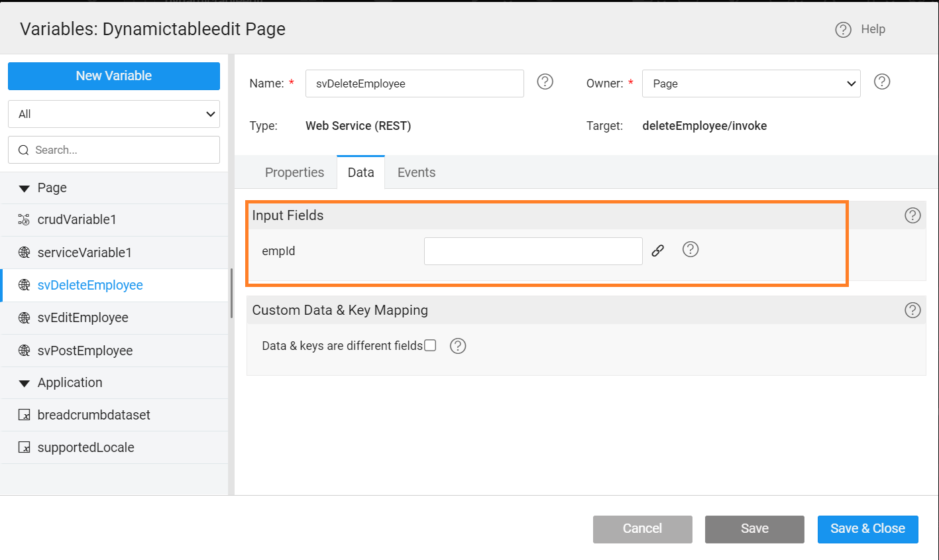
Task: Open the Owner dropdown set to Page
Action: point(751,84)
